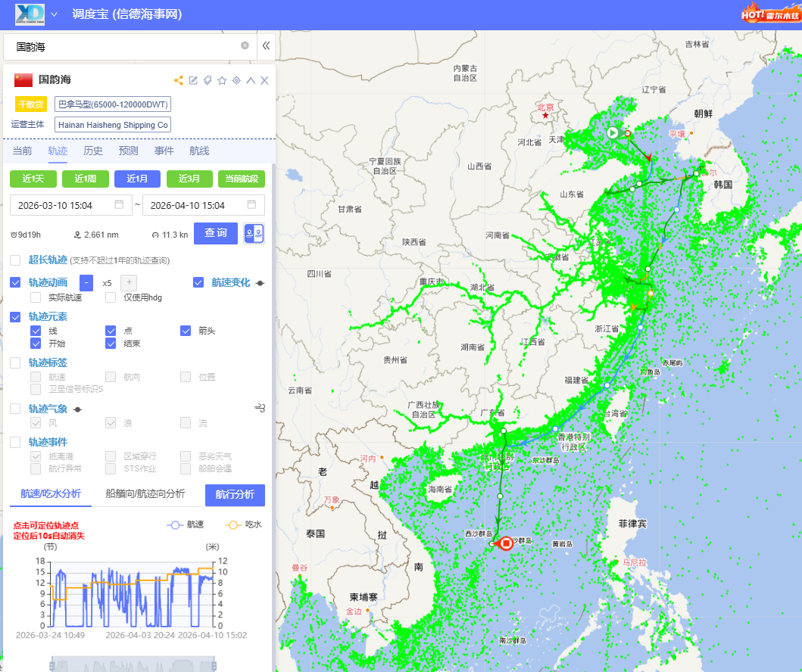Image resolution: width=802 pixels, height=672 pixels.
Task: Click the wind icon next to 轨迹气象
Action: pos(260,409)
